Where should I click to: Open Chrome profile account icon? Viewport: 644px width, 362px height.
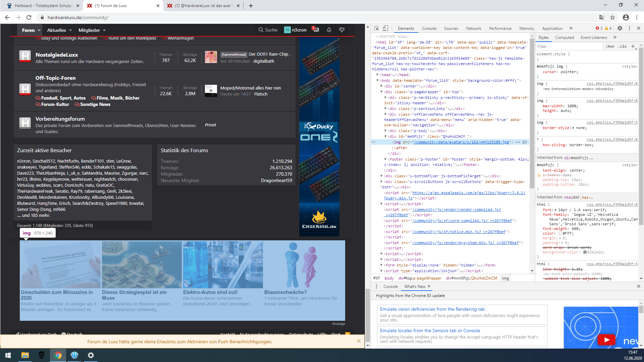[x=626, y=17]
